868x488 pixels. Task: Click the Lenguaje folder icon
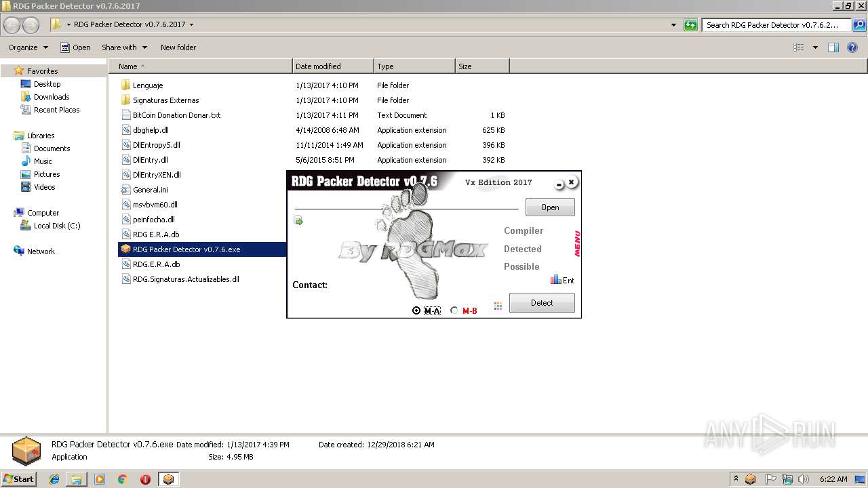125,85
